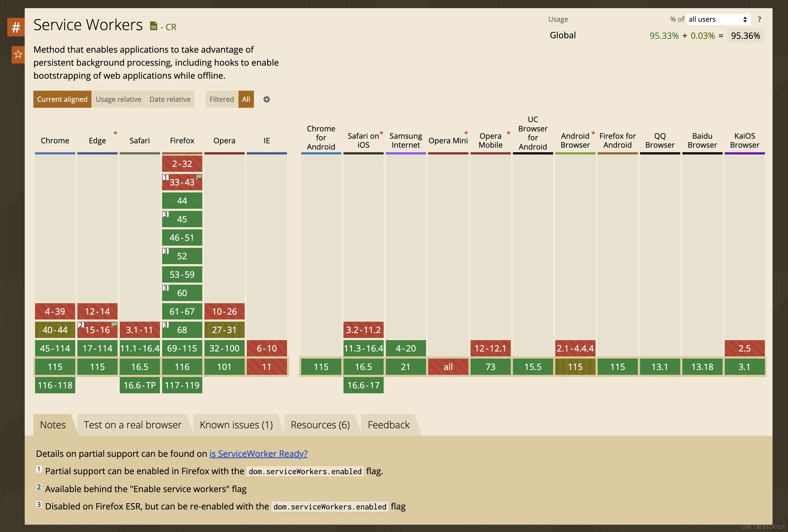Click the All browsers button

pos(246,99)
